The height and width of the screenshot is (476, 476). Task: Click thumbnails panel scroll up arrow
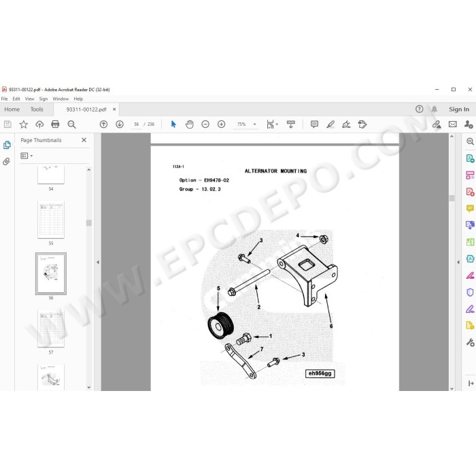pos(89,170)
